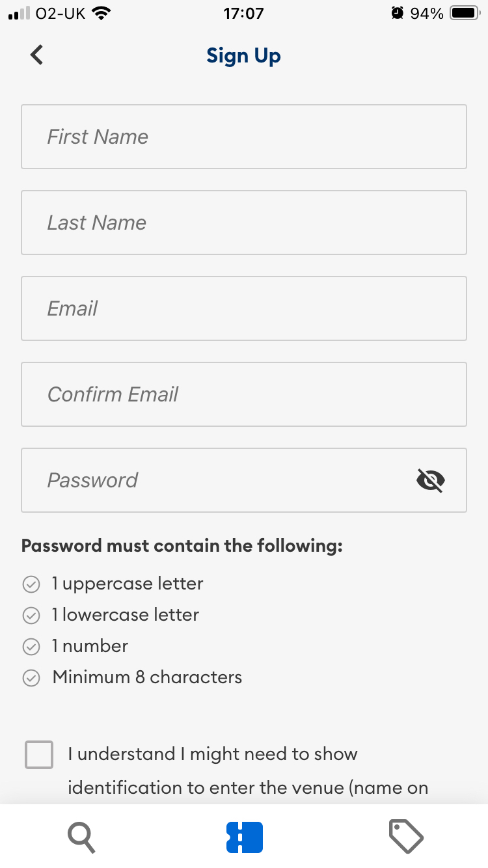Tap the minimum 8 characters checkmark
The image size is (488, 868).
pyautogui.click(x=31, y=678)
